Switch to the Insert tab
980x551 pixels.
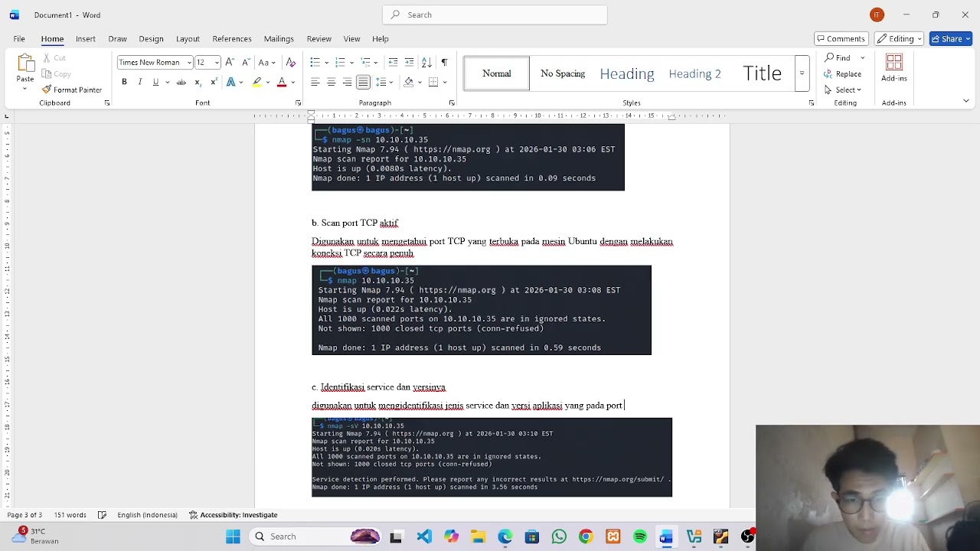86,38
